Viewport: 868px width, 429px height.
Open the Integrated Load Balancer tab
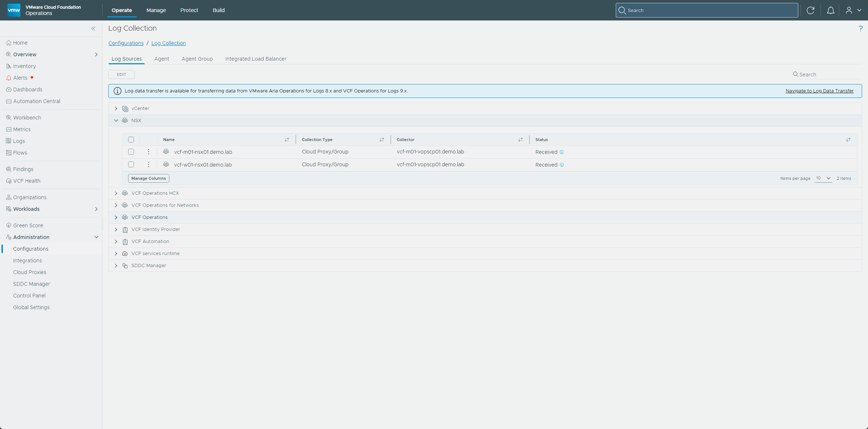click(256, 59)
